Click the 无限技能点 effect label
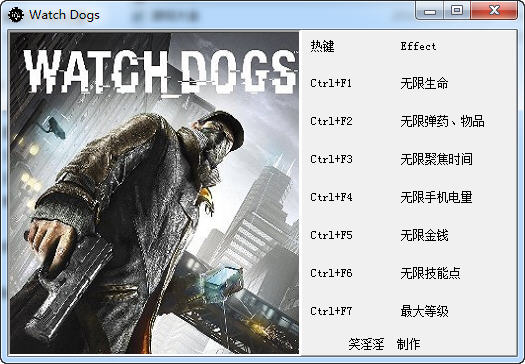525x364 pixels. pyautogui.click(x=430, y=273)
